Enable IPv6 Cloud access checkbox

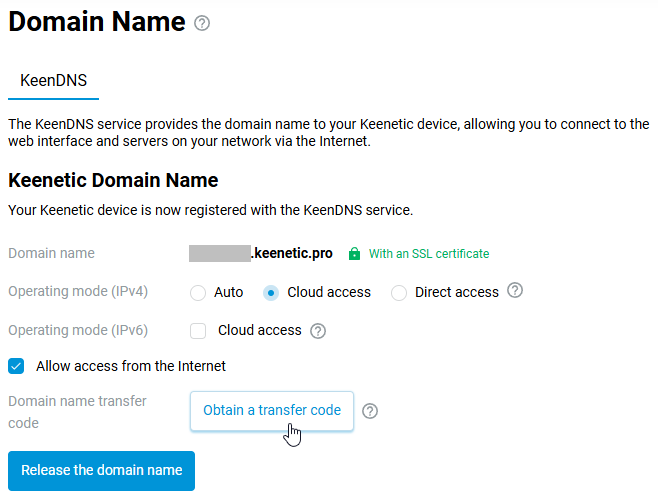pos(198,331)
